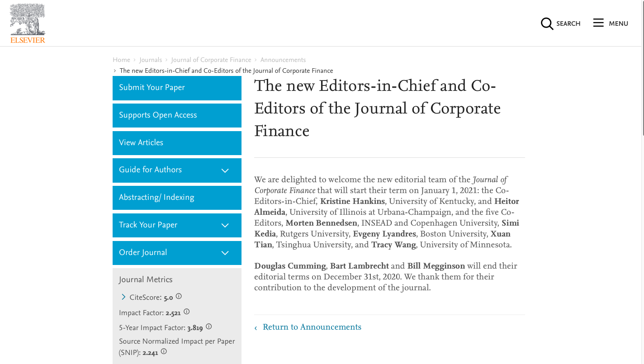Click Return to Announcements link
Screen dimensions: 644x364
click(312, 327)
